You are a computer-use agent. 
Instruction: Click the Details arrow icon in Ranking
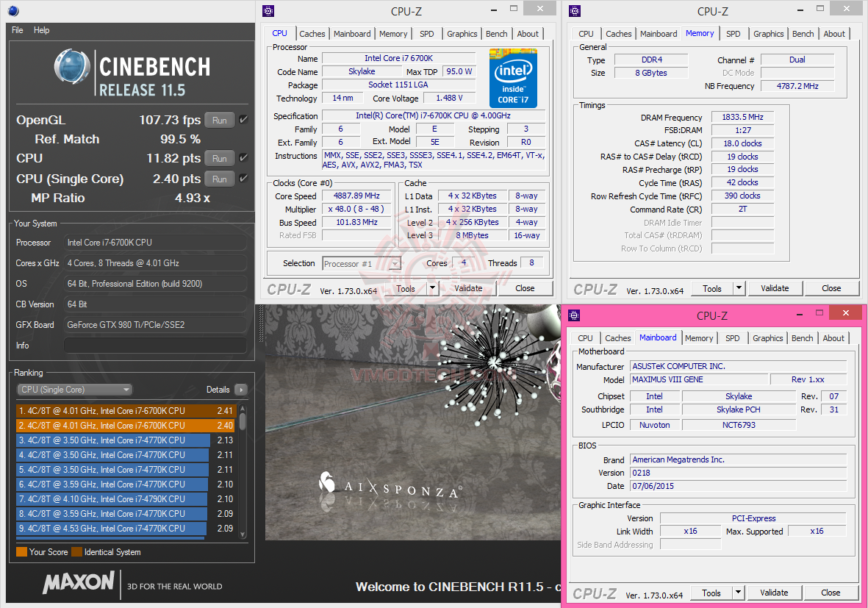click(241, 390)
